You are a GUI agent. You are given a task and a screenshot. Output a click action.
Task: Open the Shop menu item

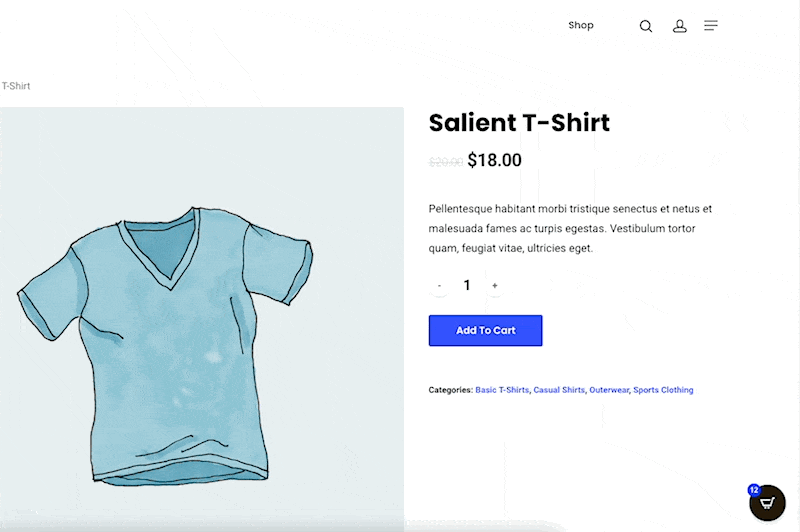581,25
